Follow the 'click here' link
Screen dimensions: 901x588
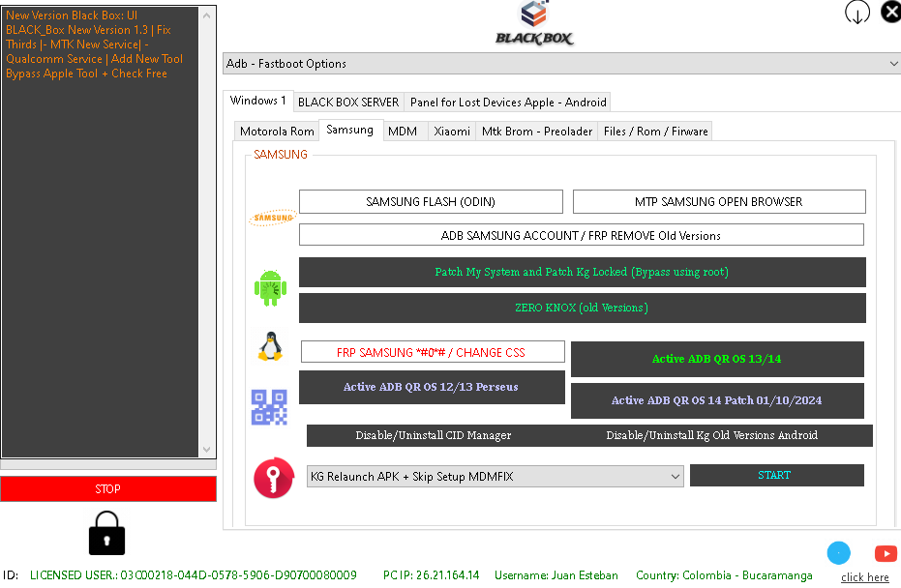[865, 577]
